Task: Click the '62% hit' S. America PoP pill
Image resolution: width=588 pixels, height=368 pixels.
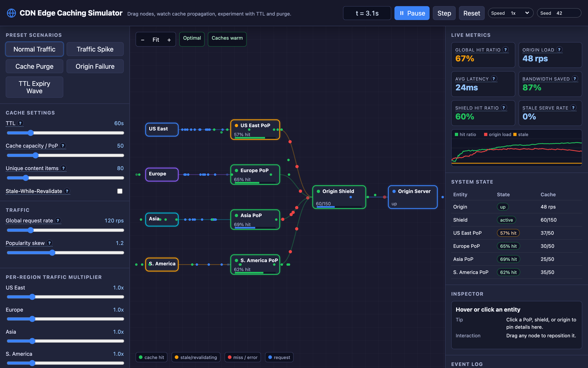Action: pyautogui.click(x=508, y=272)
